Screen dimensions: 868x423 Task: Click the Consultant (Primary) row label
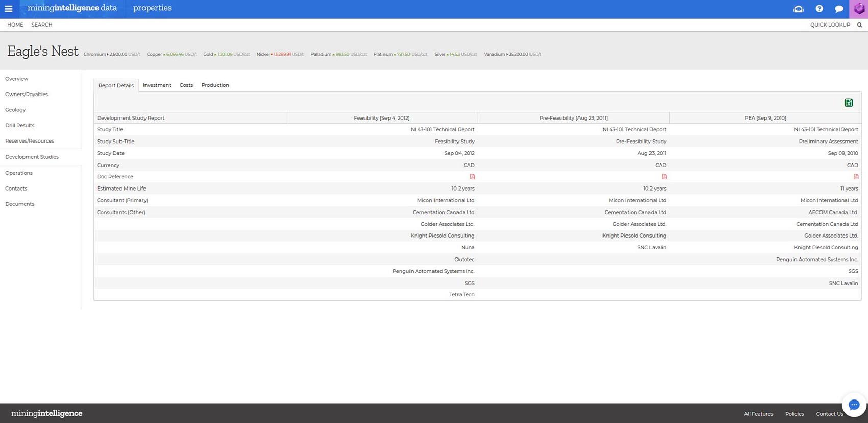pyautogui.click(x=123, y=200)
